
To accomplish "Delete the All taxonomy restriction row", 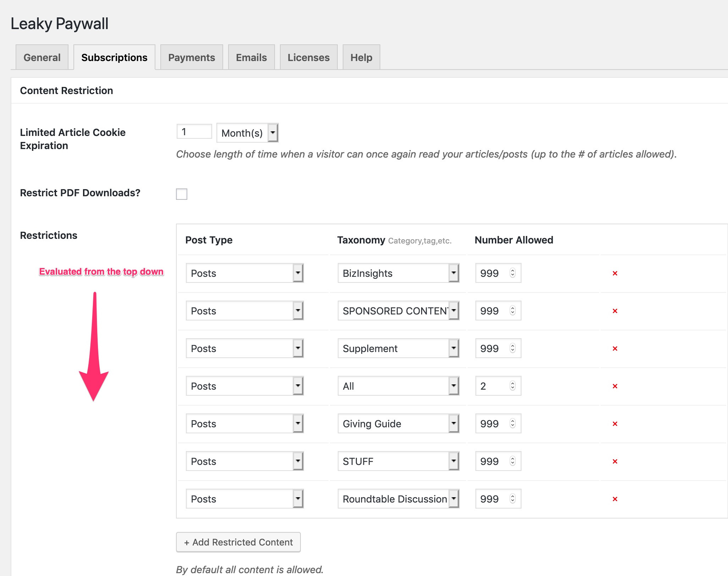I will (615, 386).
